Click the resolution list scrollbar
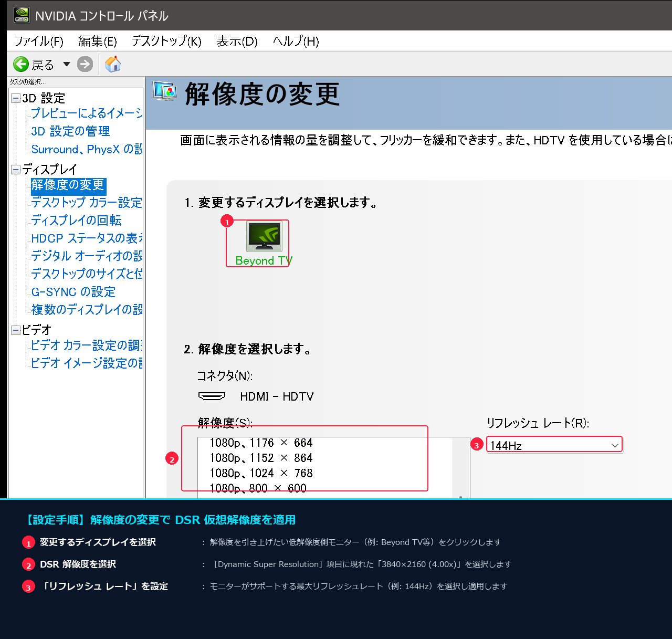The image size is (672, 639). [460, 467]
